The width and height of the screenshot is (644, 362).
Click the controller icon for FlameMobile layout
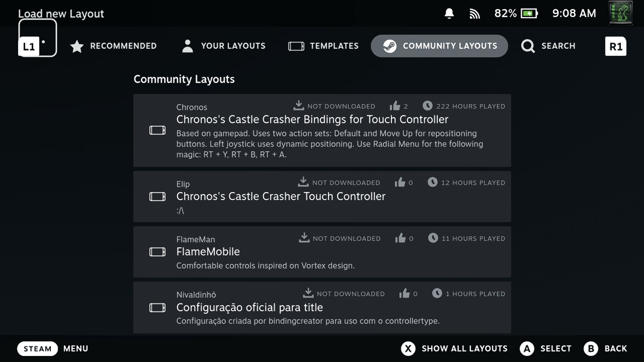click(157, 252)
